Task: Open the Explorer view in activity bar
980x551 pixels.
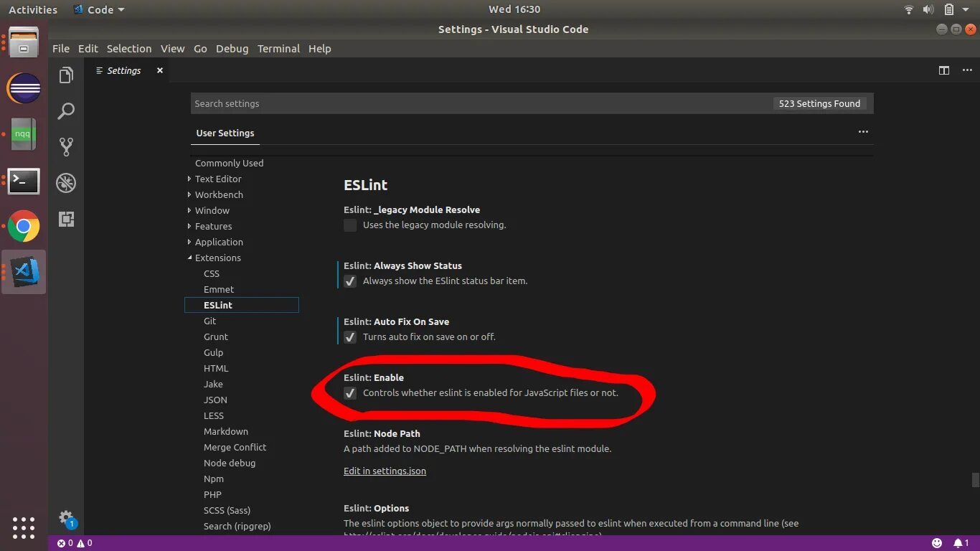Action: coord(66,75)
